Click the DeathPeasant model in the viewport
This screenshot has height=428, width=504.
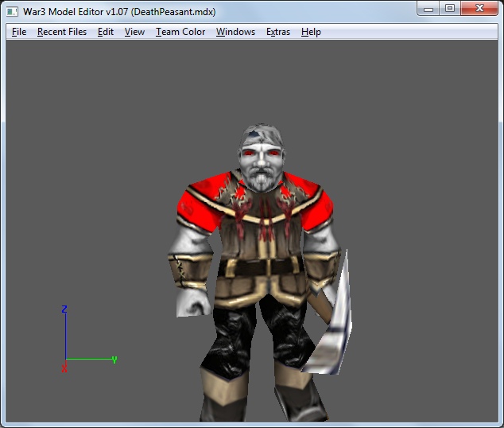point(261,274)
